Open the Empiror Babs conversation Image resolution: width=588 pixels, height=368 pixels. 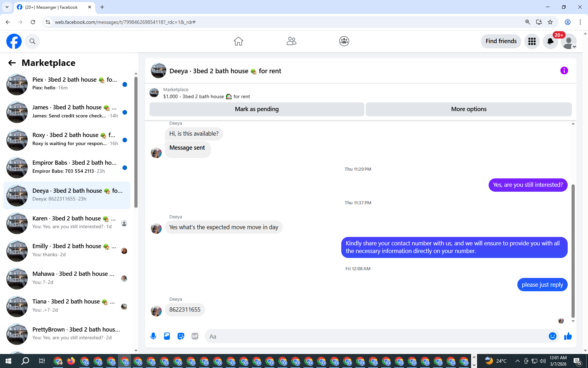(66, 168)
